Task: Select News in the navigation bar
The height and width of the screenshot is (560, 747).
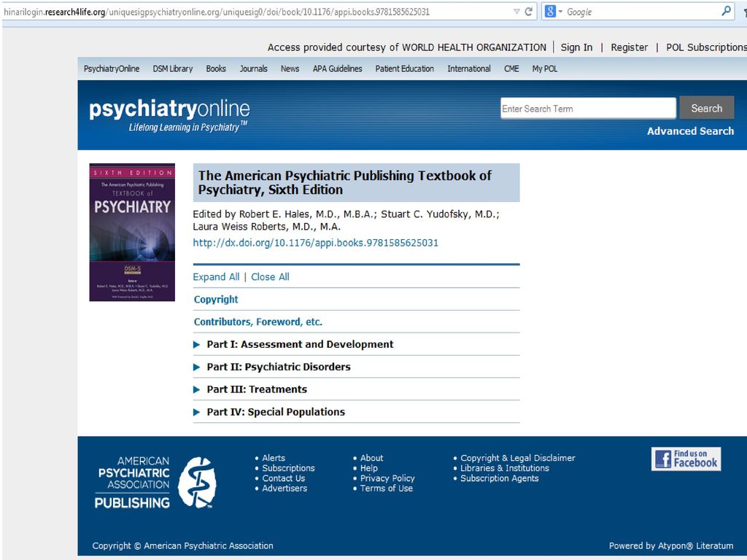Action: coord(290,69)
